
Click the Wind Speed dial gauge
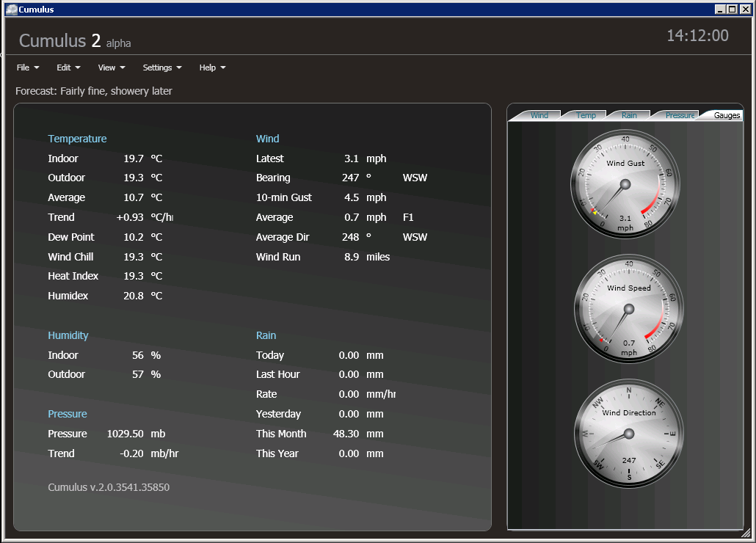pyautogui.click(x=628, y=309)
